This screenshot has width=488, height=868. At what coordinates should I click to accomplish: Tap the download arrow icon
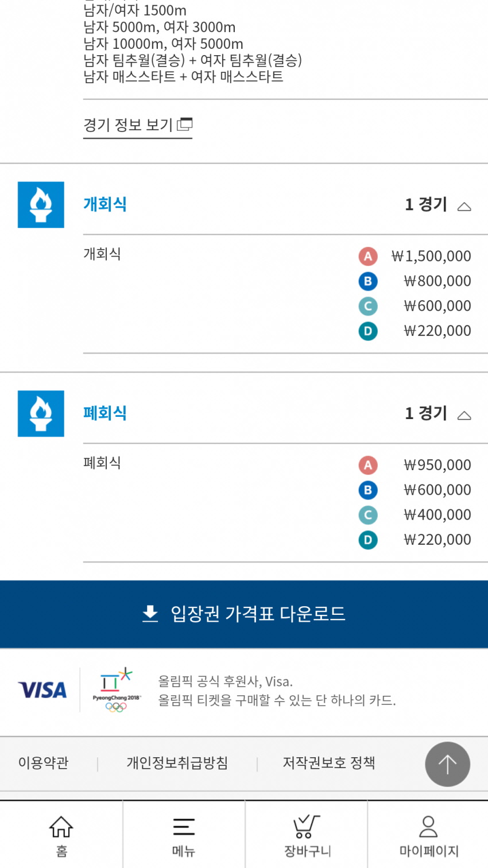point(150,614)
